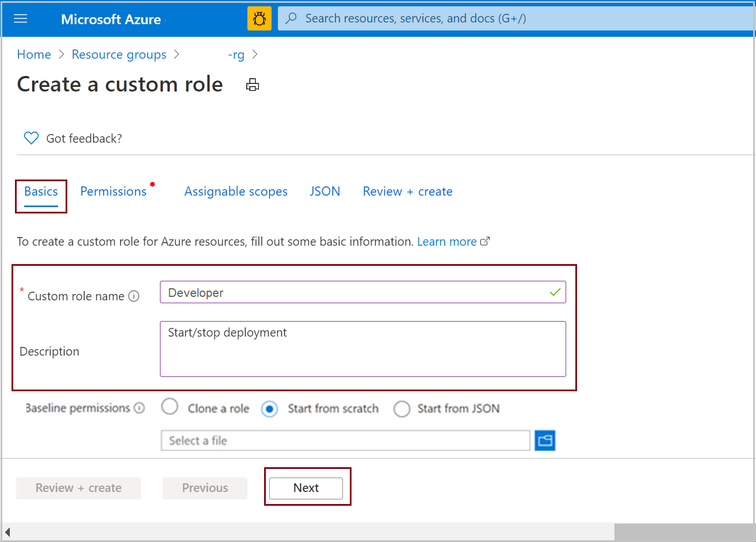Click the print page icon

pos(253,85)
